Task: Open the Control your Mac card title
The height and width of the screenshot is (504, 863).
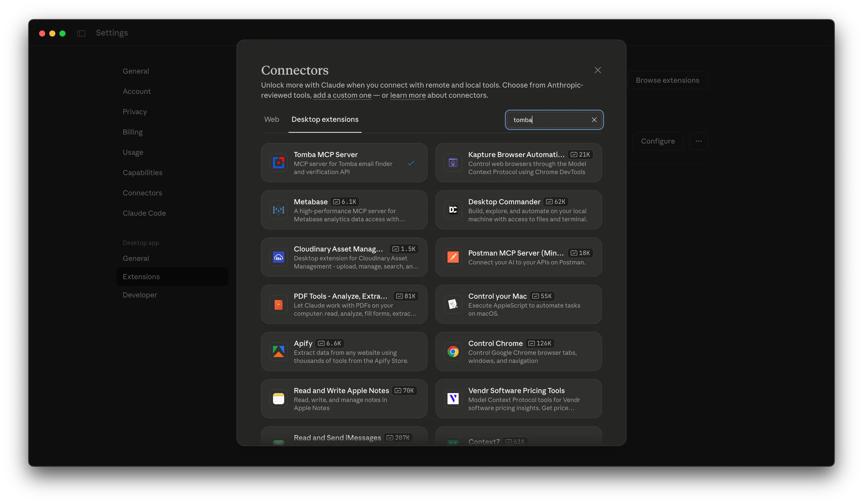Action: 497,296
